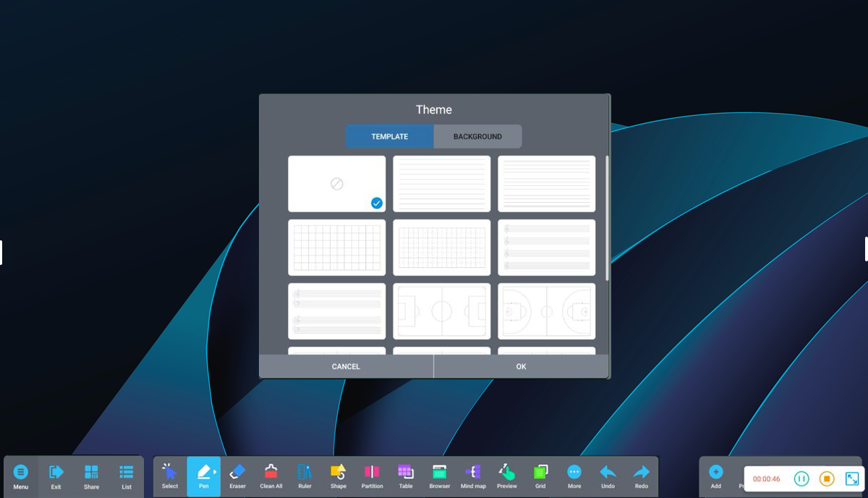This screenshot has width=868, height=498.
Task: Select the blank template with checkmark
Action: pyautogui.click(x=336, y=183)
